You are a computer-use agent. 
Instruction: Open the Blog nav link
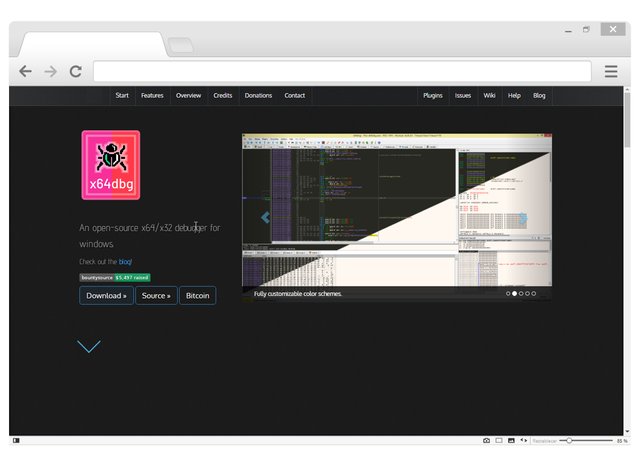point(539,95)
